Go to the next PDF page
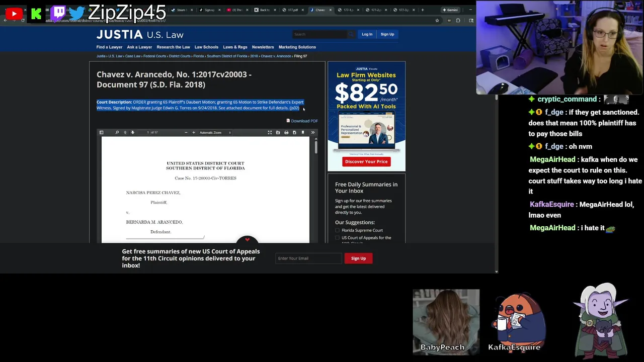Screen dimensions: 644x362 click(132, 133)
